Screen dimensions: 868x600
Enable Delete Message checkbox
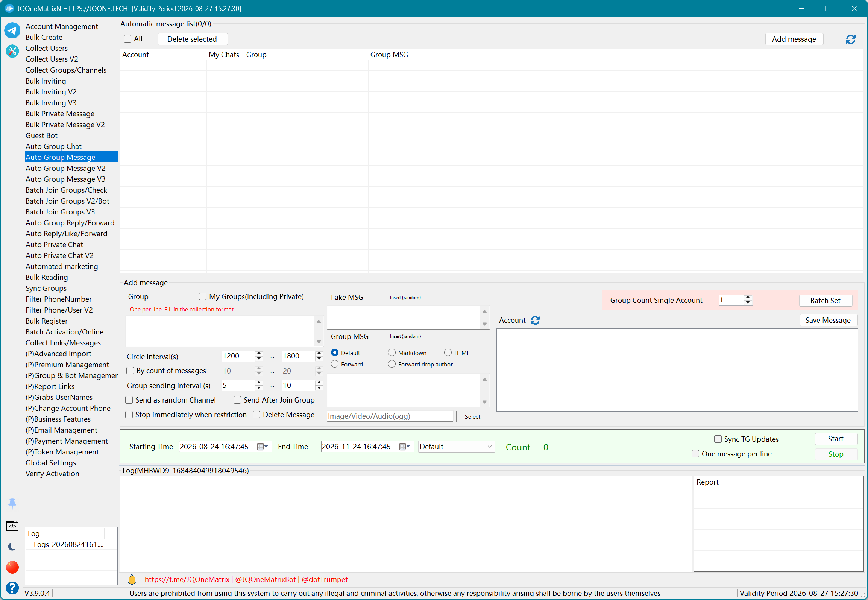click(x=256, y=415)
